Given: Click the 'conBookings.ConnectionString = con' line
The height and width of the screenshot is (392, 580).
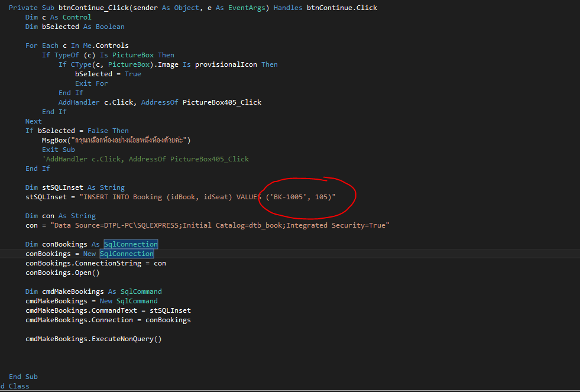Looking at the screenshot, I should [x=95, y=263].
